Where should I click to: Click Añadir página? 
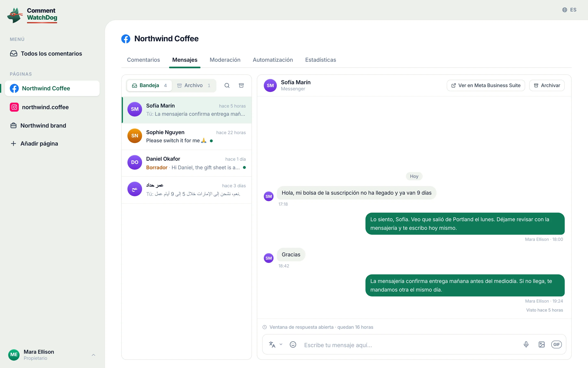coord(34,144)
